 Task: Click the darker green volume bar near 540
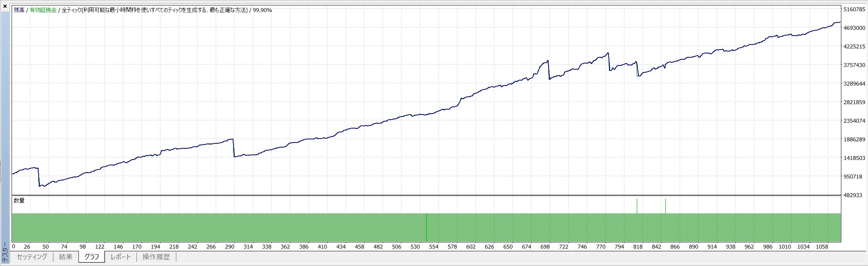(x=426, y=227)
